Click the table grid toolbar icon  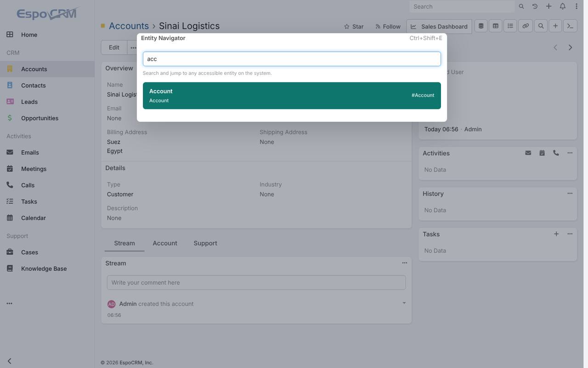496,26
